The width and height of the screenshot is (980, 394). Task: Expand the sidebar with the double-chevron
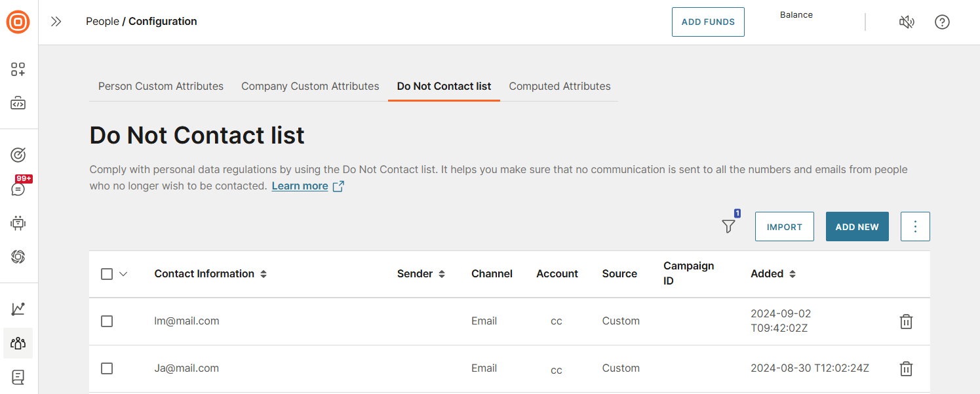click(x=56, y=21)
